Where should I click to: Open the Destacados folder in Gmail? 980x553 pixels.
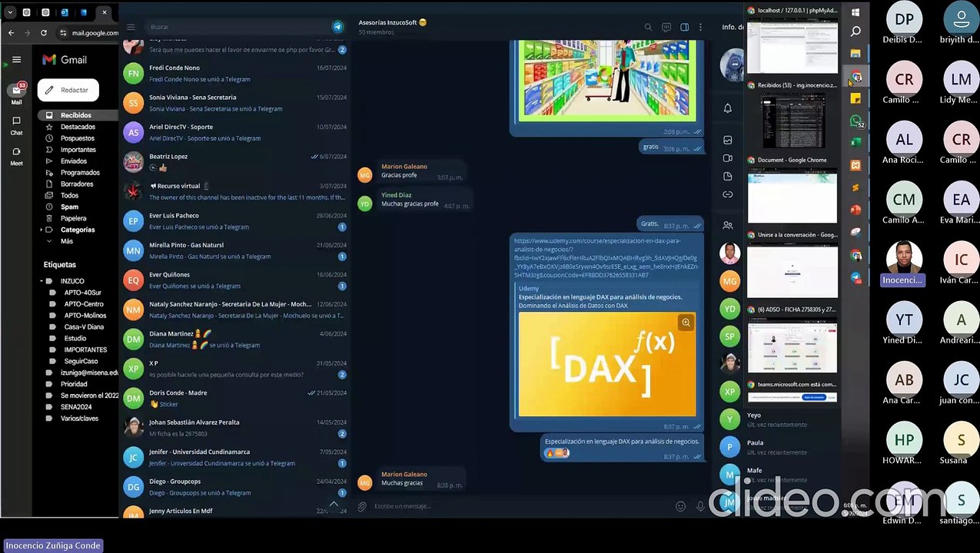coord(78,127)
